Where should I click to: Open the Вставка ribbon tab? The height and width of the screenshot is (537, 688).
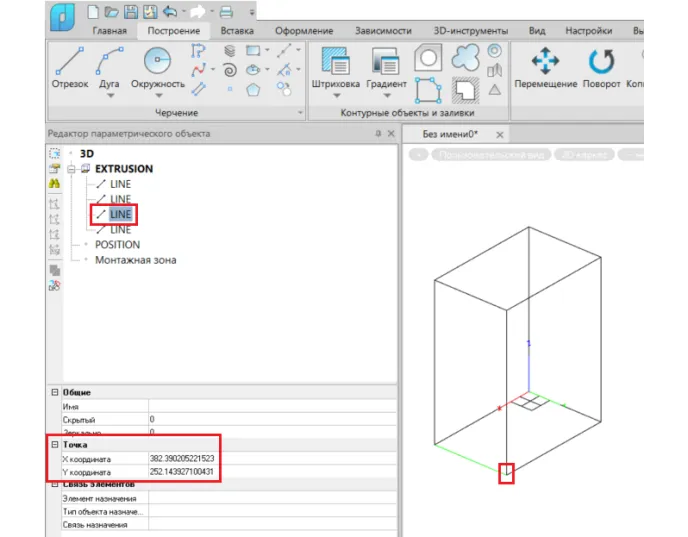click(x=237, y=31)
